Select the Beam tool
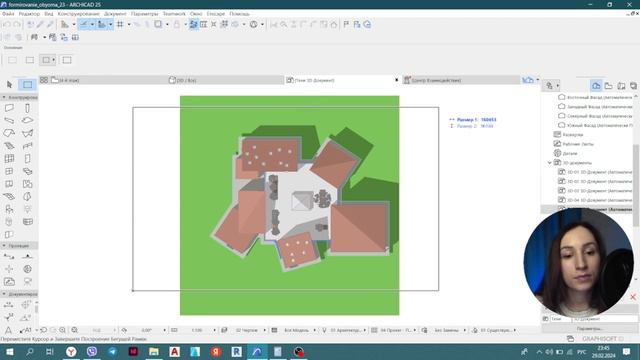640x360 pixels. click(x=9, y=120)
